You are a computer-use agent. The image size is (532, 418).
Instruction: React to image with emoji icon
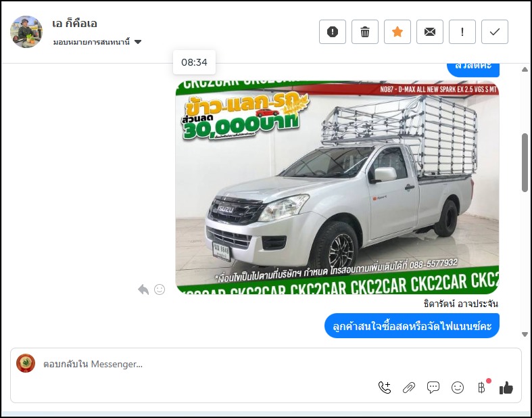point(160,289)
